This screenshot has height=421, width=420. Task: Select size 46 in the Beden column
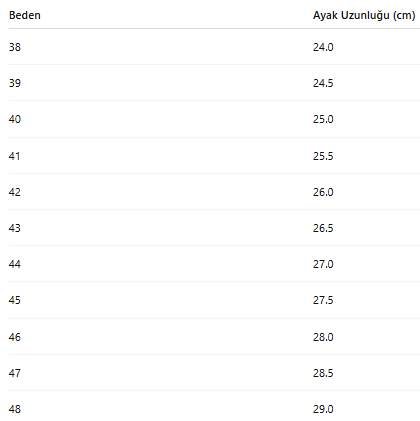tap(15, 337)
